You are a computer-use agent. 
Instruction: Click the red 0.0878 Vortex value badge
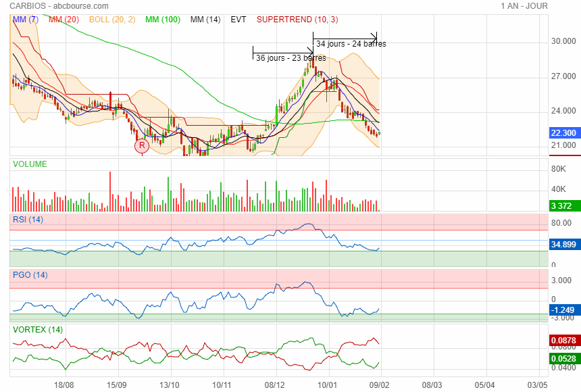pos(563,341)
